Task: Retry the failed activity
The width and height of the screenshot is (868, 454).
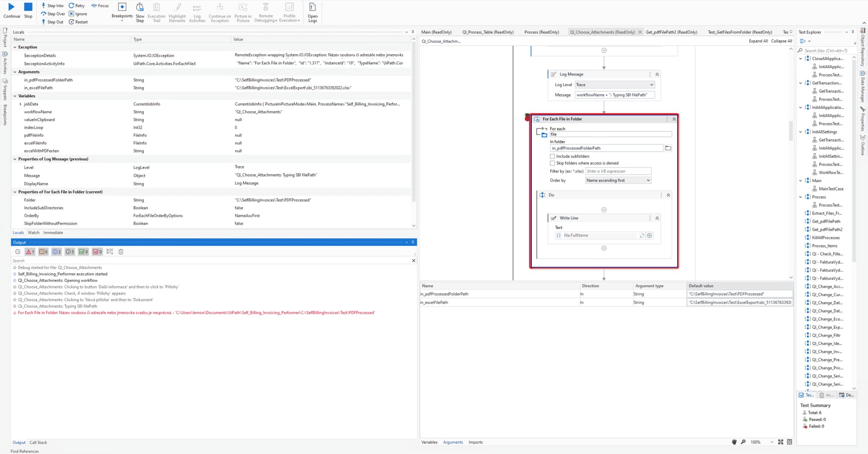Action: (x=77, y=6)
